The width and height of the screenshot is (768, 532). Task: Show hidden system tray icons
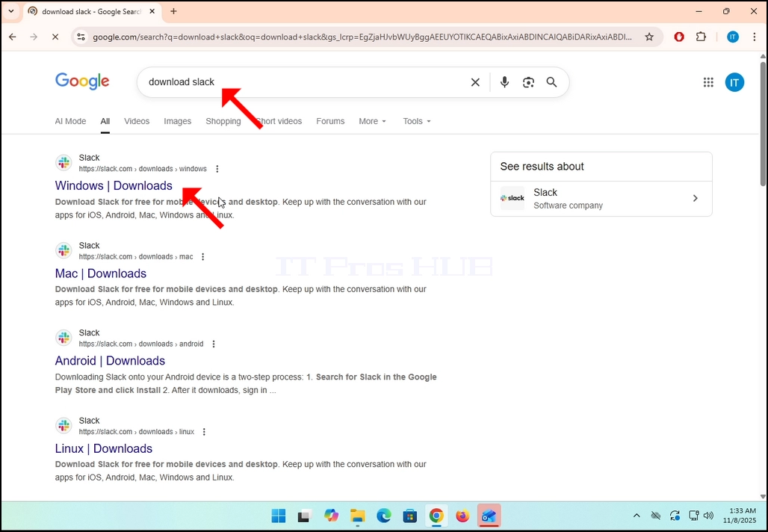pyautogui.click(x=637, y=516)
